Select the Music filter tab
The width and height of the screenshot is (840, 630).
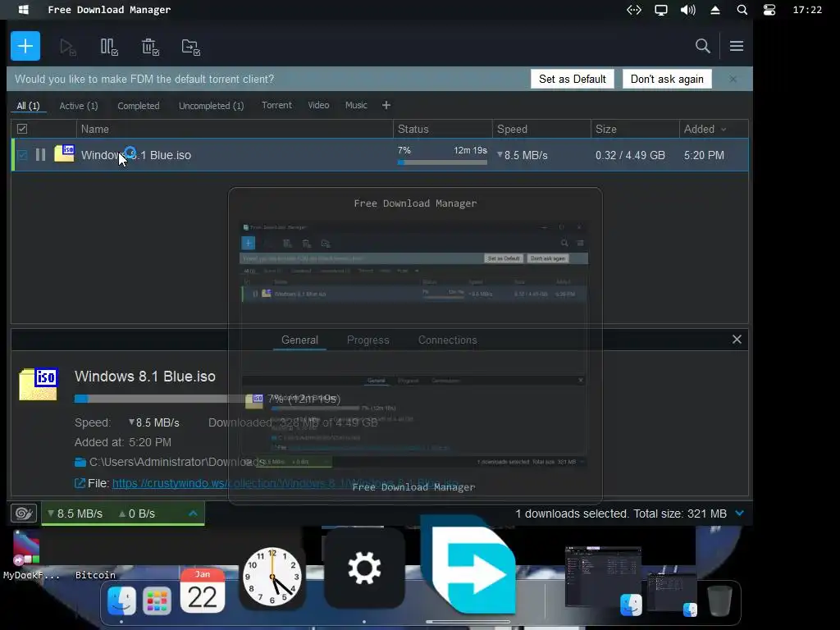point(356,105)
